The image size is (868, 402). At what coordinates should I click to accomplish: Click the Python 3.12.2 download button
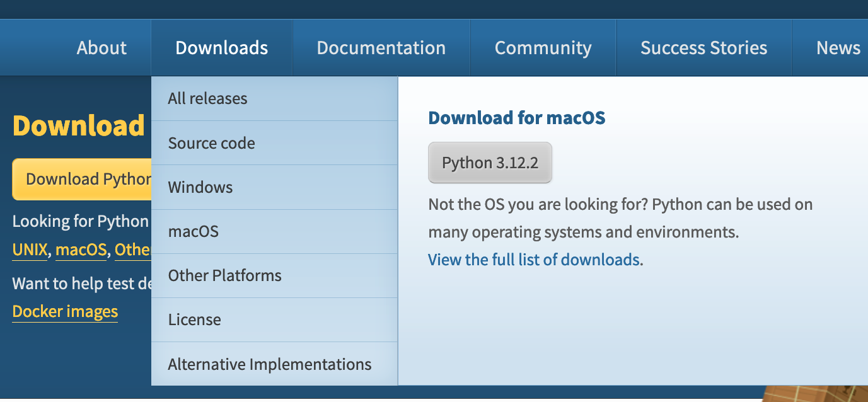point(490,163)
